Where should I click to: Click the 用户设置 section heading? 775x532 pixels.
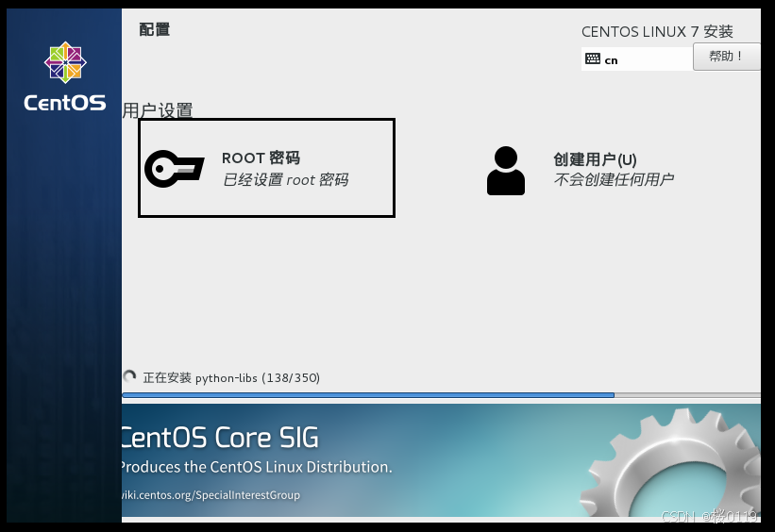[x=158, y=110]
